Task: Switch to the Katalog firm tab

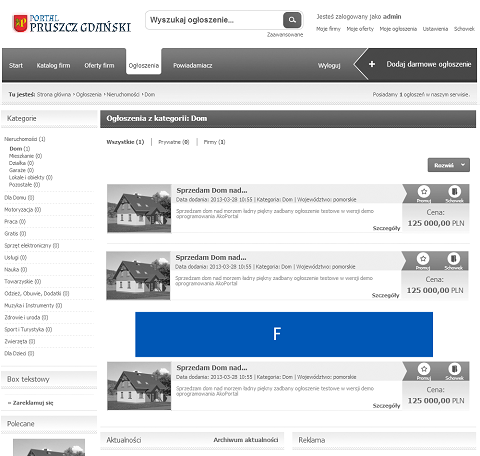Action: (53, 65)
